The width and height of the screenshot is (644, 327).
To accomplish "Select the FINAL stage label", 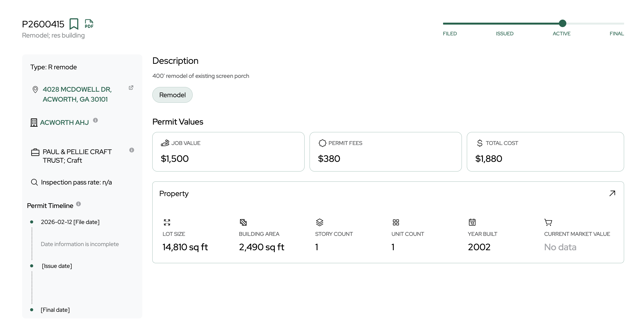I will (616, 33).
